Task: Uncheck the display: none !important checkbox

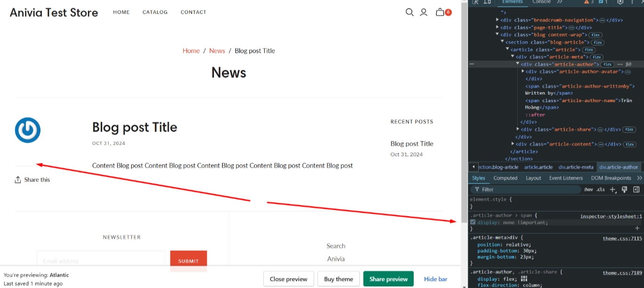Action: 473,222
